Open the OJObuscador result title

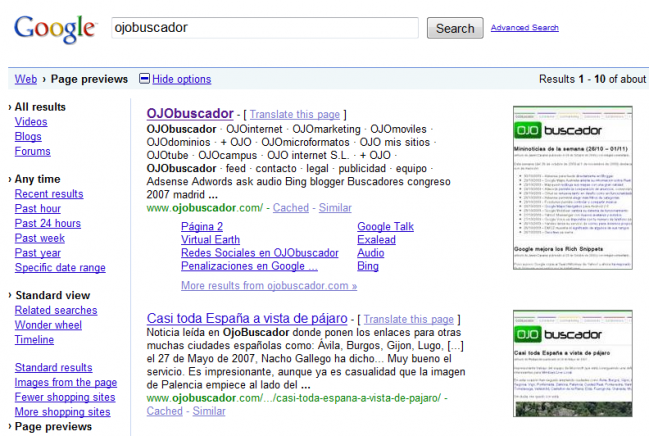click(x=190, y=113)
